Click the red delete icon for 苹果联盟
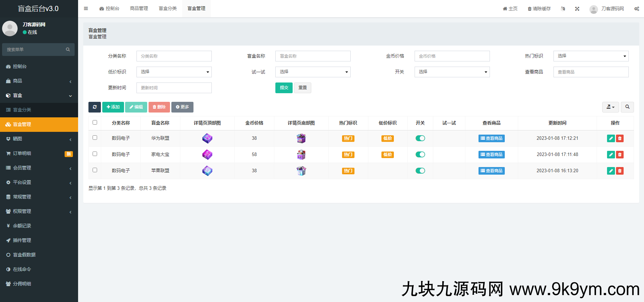644x302 pixels. coord(620,171)
